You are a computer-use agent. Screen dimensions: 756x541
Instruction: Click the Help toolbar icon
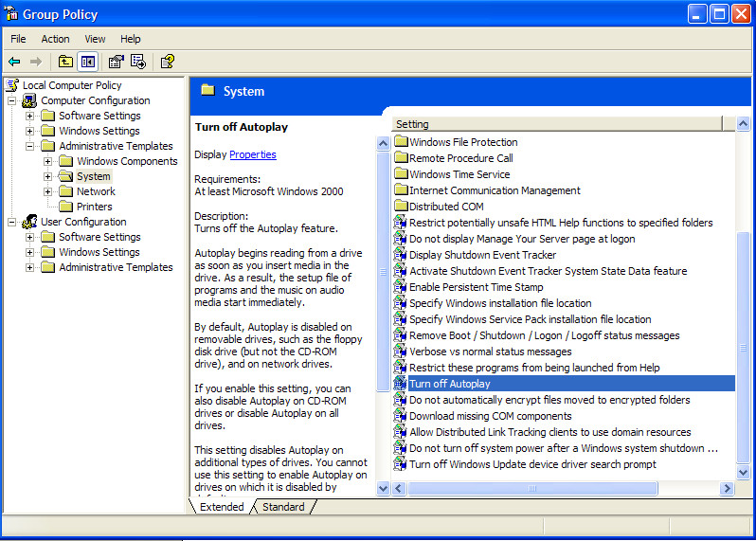click(x=168, y=62)
